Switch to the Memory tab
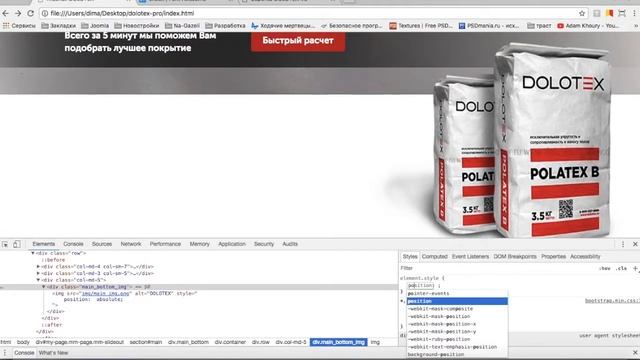The height and width of the screenshot is (360, 640). (x=199, y=244)
